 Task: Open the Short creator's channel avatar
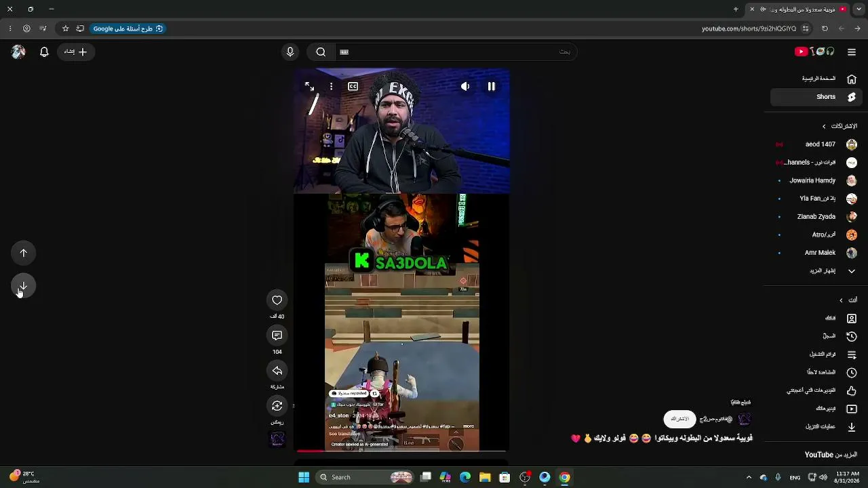point(745,419)
